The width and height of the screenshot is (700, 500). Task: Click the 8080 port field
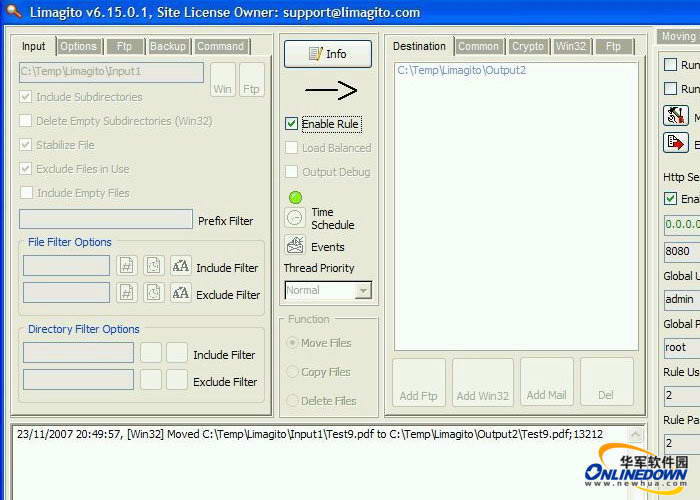tap(682, 251)
